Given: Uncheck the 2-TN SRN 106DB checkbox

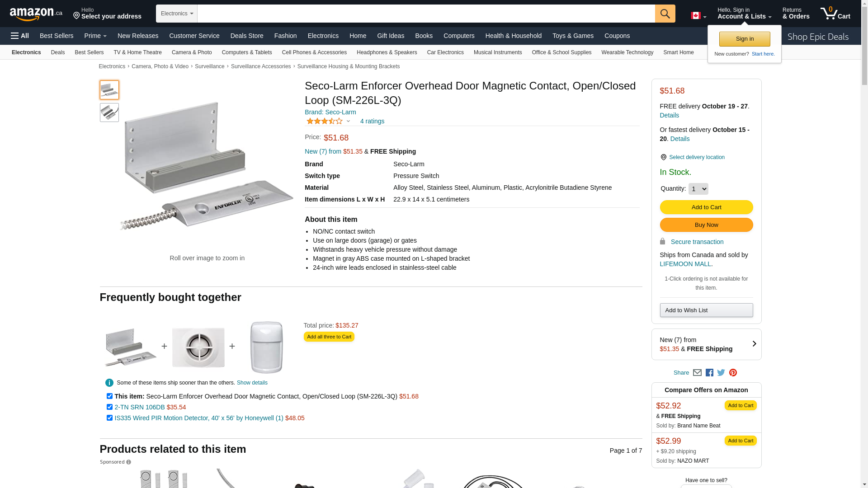Looking at the screenshot, I should 109,407.
